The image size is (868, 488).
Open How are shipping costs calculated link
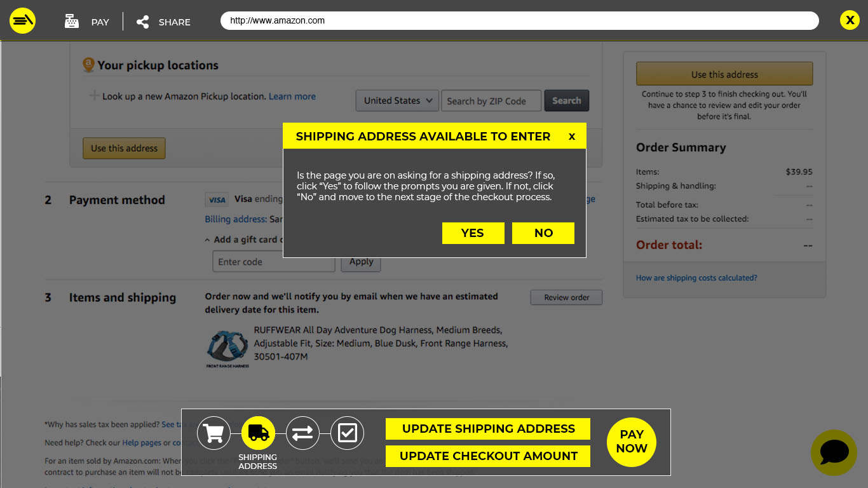(696, 278)
